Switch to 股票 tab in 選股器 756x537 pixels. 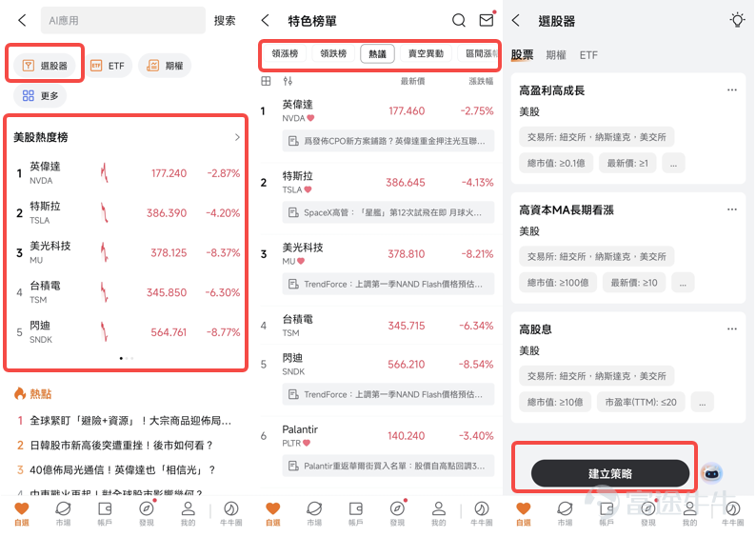pyautogui.click(x=522, y=55)
